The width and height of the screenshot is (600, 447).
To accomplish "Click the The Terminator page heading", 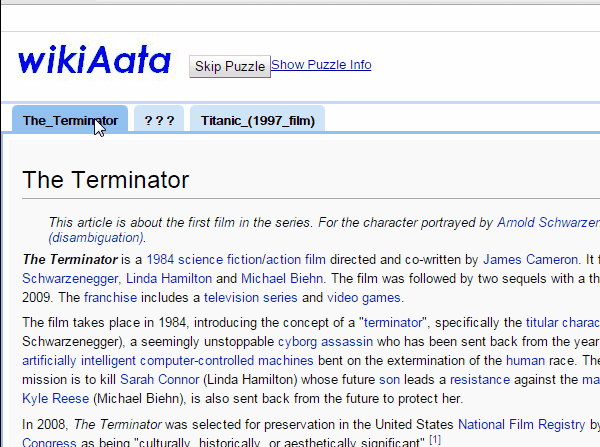I will click(106, 179).
